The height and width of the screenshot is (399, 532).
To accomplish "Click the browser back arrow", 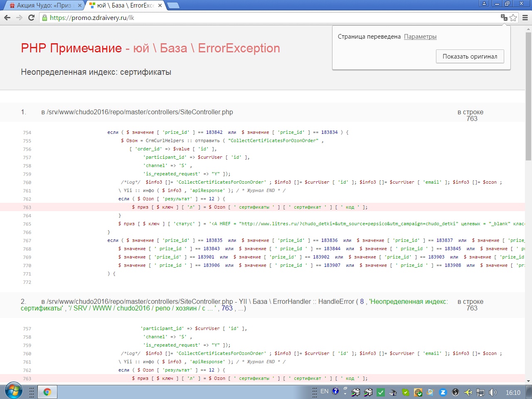I will (7, 17).
